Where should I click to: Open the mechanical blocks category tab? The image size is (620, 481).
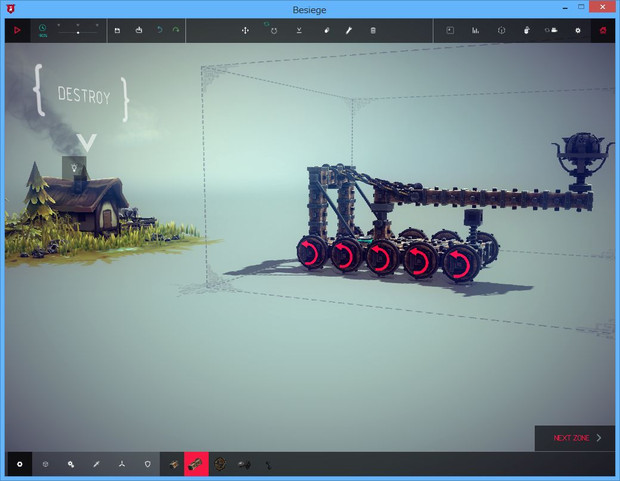(71, 465)
